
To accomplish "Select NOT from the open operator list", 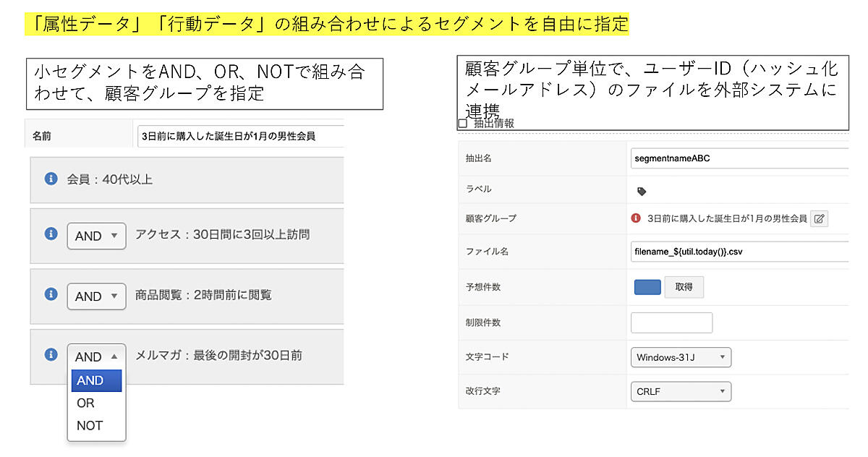I will point(90,425).
